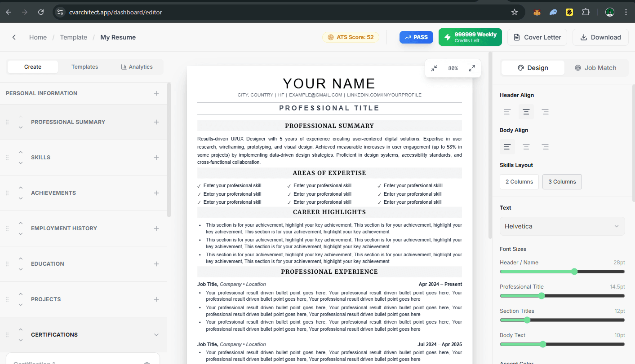Move the Education section up with its chevron
635x364 pixels.
[x=20, y=258]
